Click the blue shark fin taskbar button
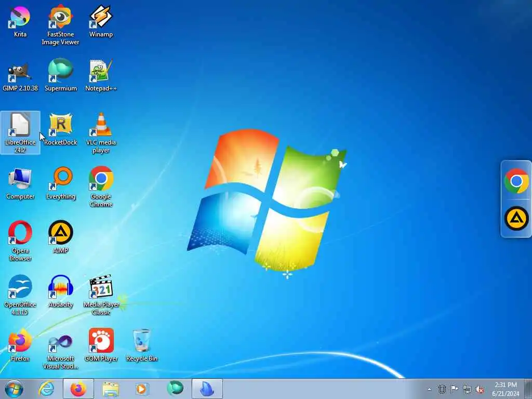The height and width of the screenshot is (399, 532). tap(207, 389)
